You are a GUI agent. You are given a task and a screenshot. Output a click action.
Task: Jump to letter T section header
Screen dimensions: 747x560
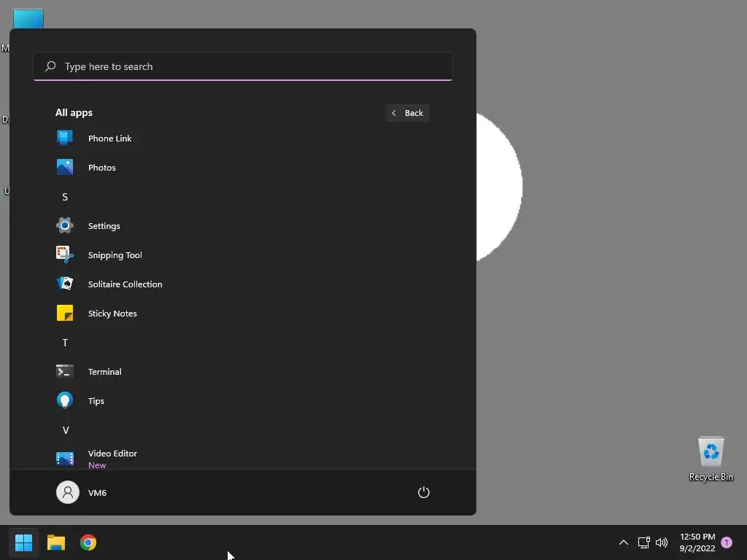65,343
